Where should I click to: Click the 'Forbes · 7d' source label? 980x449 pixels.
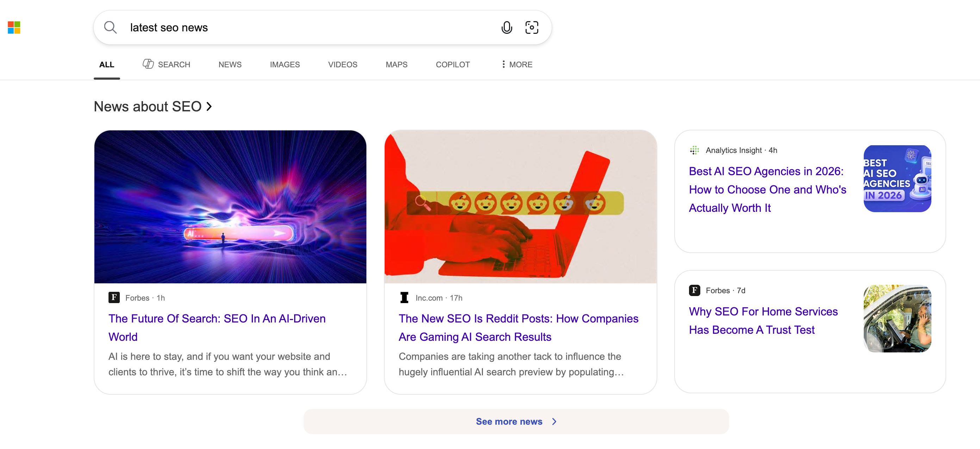[x=725, y=290]
